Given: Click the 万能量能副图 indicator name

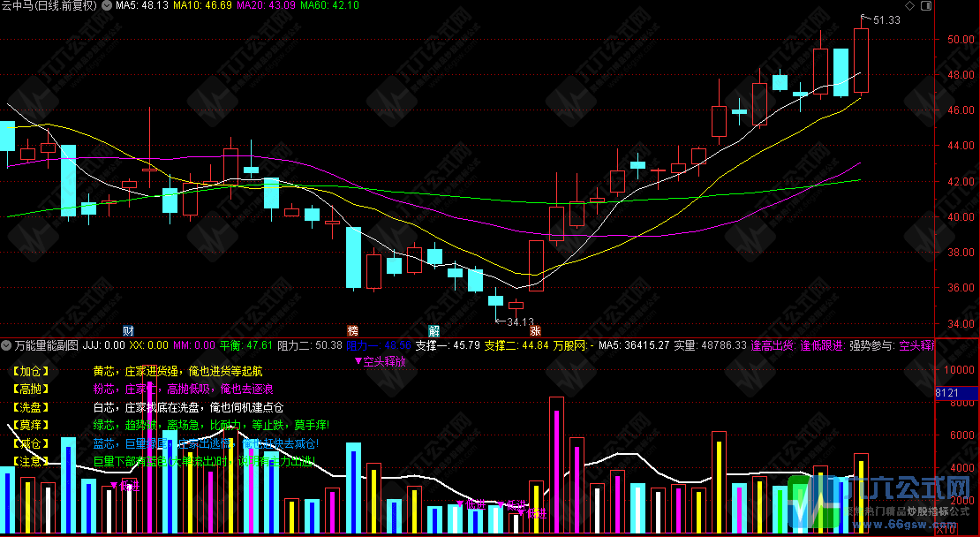Looking at the screenshot, I should (x=47, y=345).
